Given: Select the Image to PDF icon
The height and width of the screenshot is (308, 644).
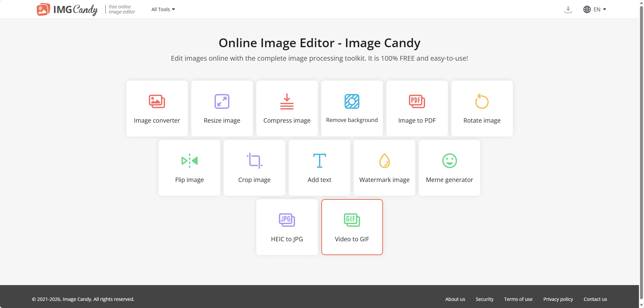Looking at the screenshot, I should click(x=417, y=101).
